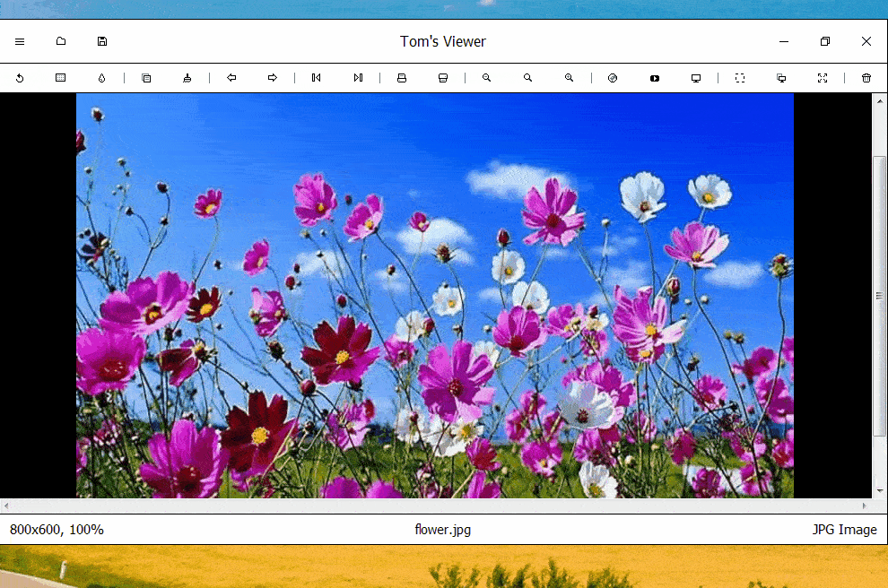Click the '800x600, 100%' status text

click(57, 530)
